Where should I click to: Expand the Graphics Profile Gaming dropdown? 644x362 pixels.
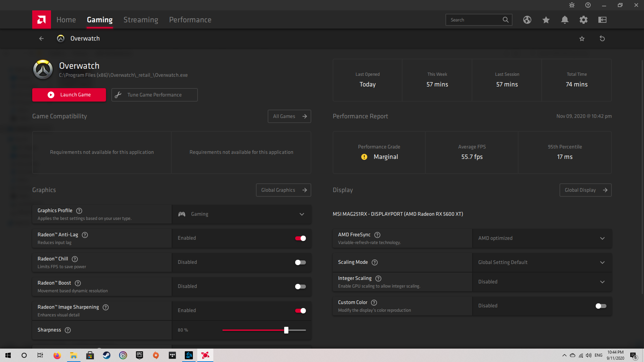[x=241, y=214]
